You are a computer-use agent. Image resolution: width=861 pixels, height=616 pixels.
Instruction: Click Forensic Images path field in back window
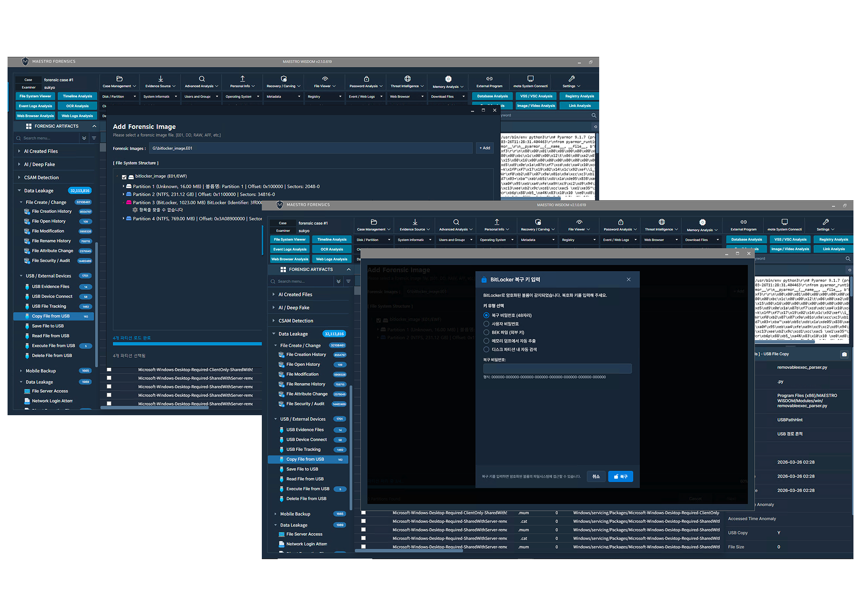tap(311, 148)
